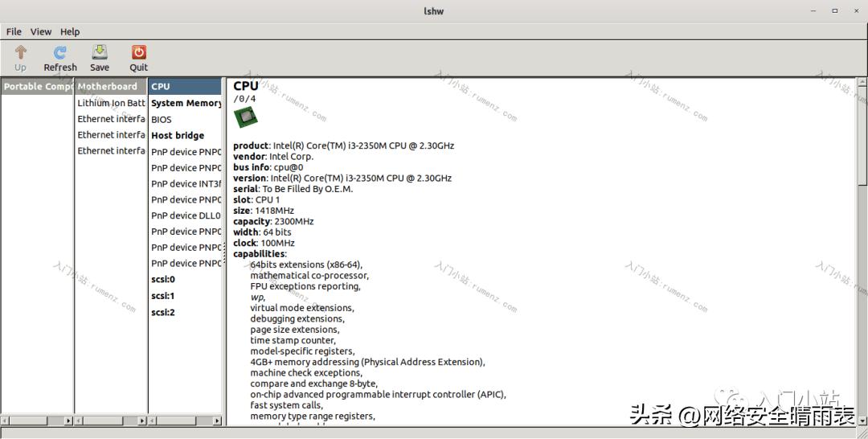Click "model-specific registers" capability
Screen dimensions: 868x439
point(303,351)
